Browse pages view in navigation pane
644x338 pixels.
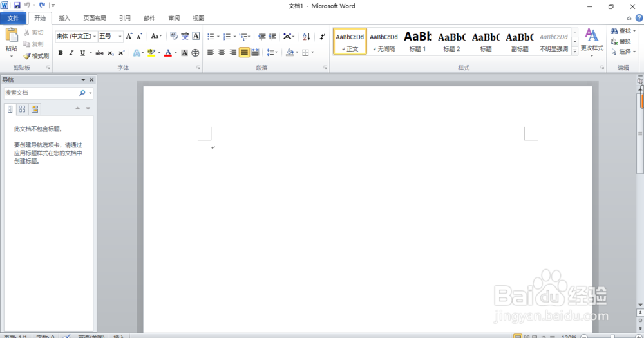(22, 109)
